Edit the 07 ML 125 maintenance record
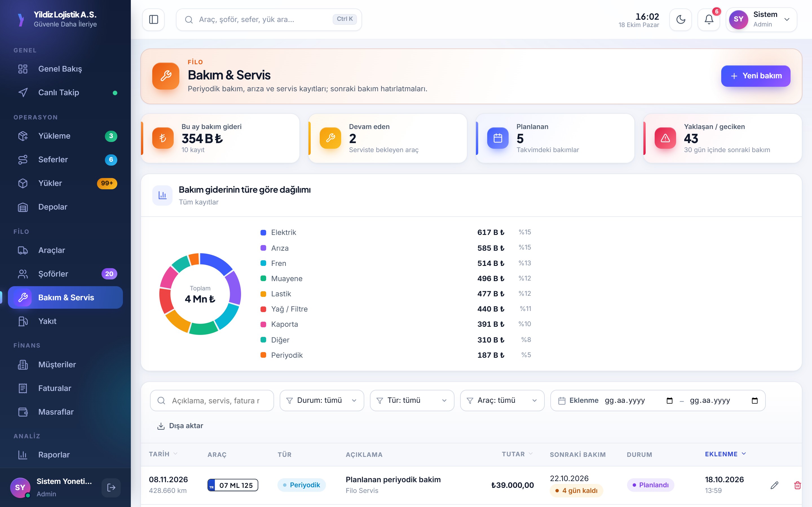Screen dimensions: 812x507 point(775,485)
